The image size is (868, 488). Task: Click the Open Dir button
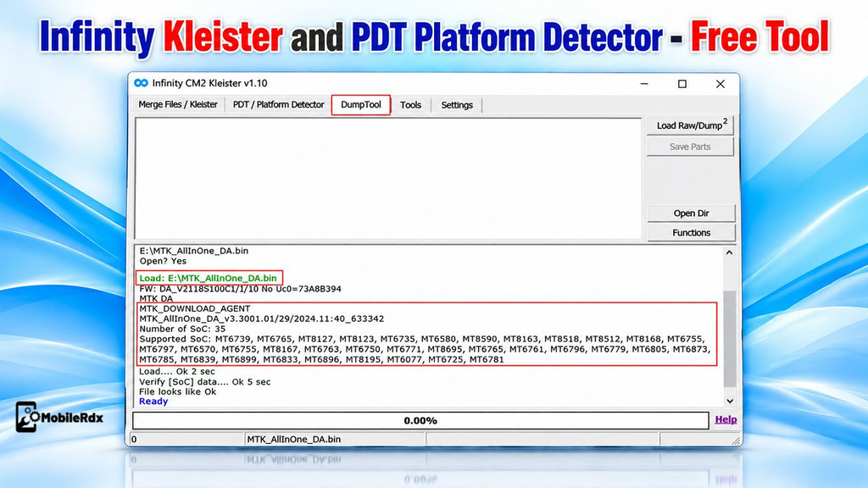(x=691, y=213)
